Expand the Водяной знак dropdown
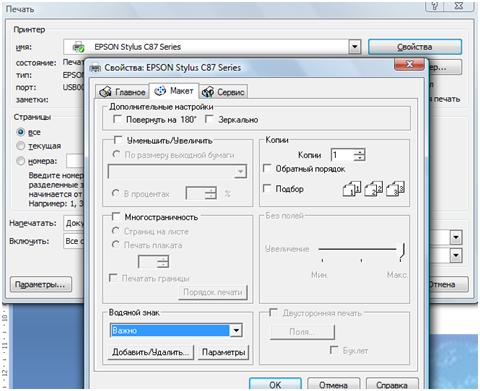The width and height of the screenshot is (480, 391). tap(236, 330)
